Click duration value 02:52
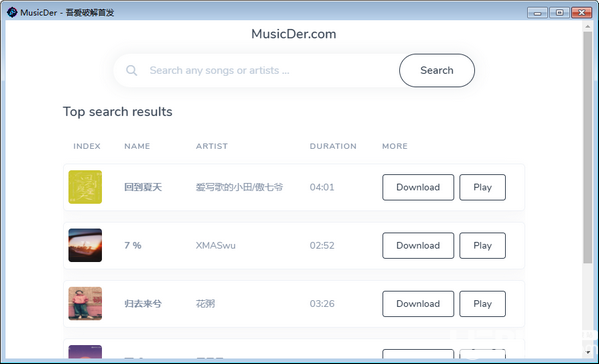599x364 pixels. [x=322, y=245]
